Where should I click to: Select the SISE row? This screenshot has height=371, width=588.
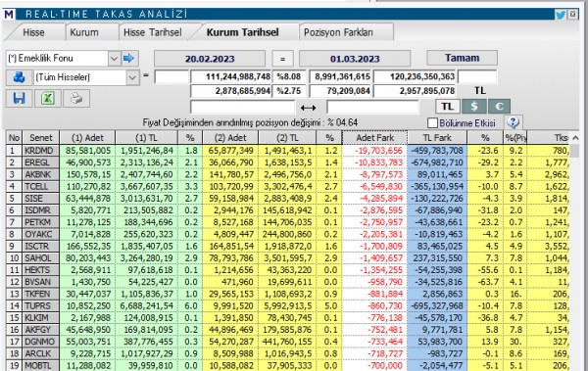[x=287, y=199]
